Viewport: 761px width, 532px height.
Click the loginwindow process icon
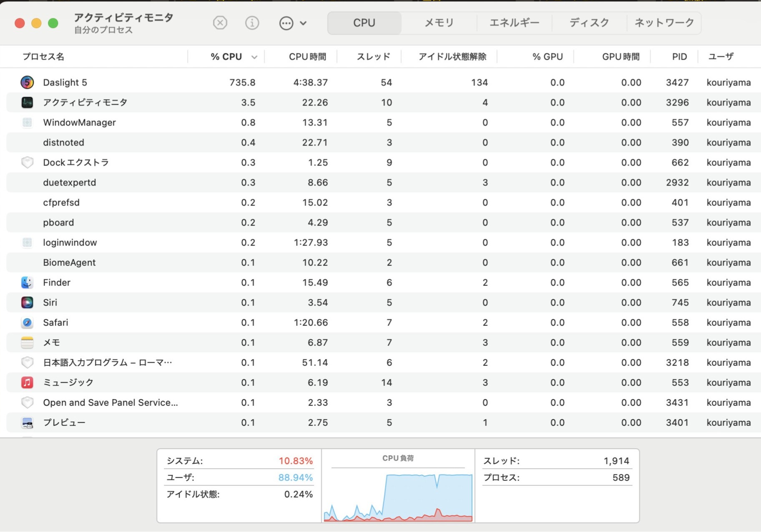pyautogui.click(x=27, y=242)
